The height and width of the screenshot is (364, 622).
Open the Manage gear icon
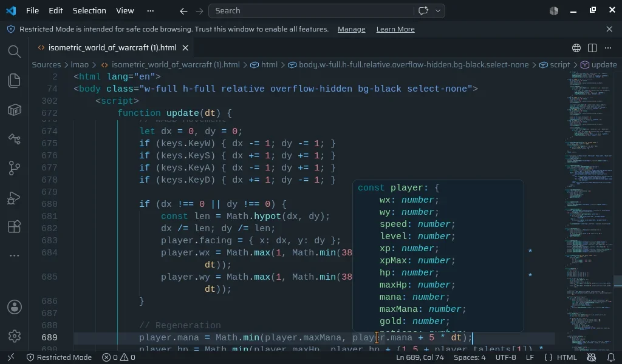(15, 336)
